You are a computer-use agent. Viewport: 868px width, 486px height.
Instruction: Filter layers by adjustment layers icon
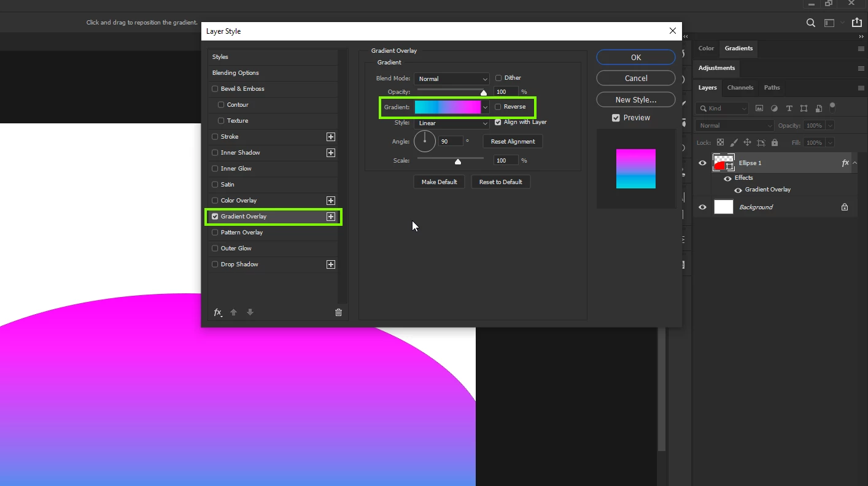[774, 108]
